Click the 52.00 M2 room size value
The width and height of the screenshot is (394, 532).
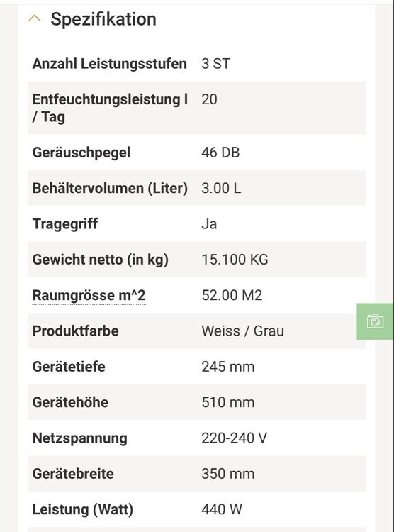[232, 295]
